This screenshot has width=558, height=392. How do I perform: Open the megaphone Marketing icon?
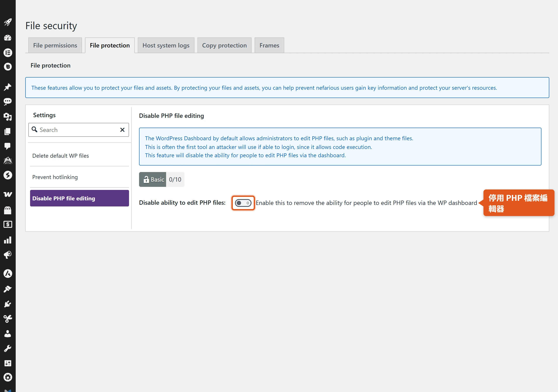pos(8,255)
